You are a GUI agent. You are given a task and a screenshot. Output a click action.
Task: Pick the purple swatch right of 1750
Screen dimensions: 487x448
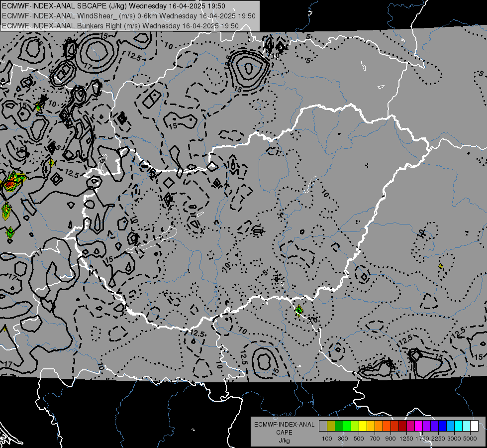426,426
